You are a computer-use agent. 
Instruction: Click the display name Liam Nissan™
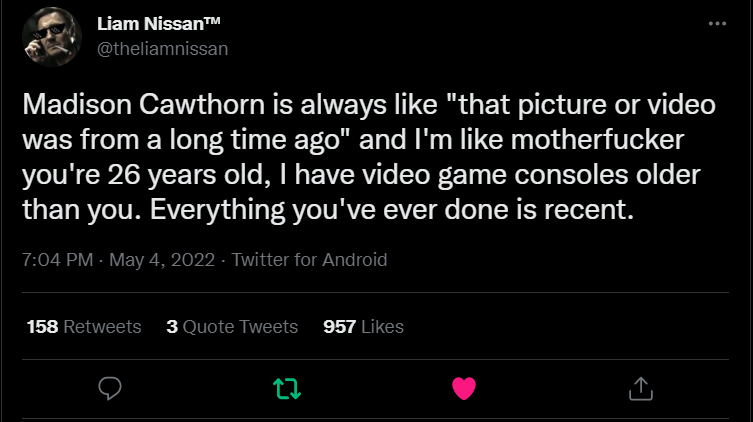coord(158,24)
